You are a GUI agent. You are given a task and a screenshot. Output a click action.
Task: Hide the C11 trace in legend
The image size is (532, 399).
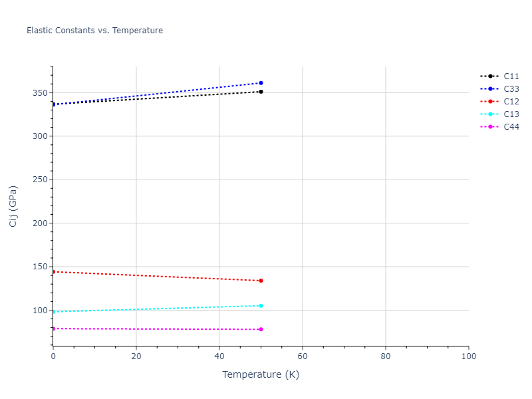click(x=511, y=76)
